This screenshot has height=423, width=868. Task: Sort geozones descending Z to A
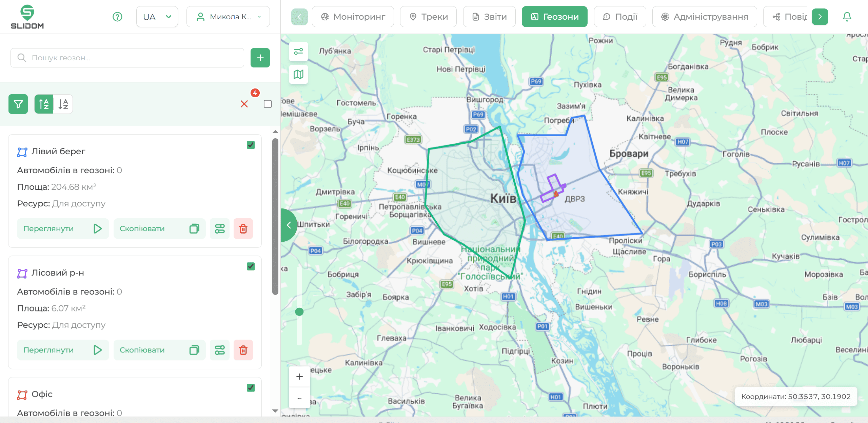63,104
